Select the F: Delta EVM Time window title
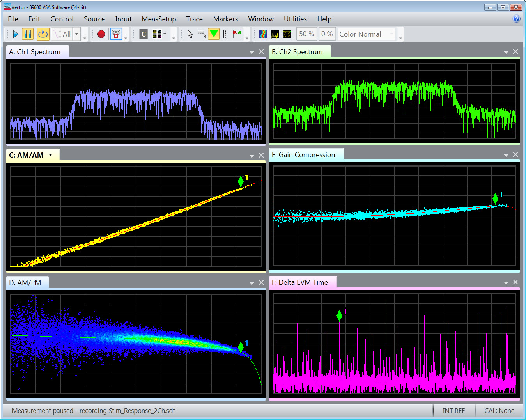Viewport: 526px width, 420px height. pos(303,282)
